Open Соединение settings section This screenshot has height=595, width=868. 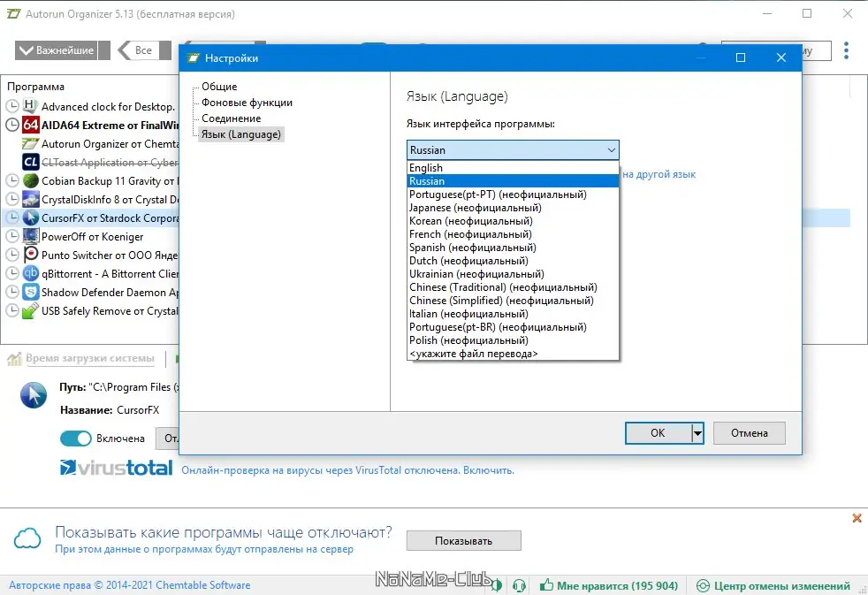pos(231,118)
